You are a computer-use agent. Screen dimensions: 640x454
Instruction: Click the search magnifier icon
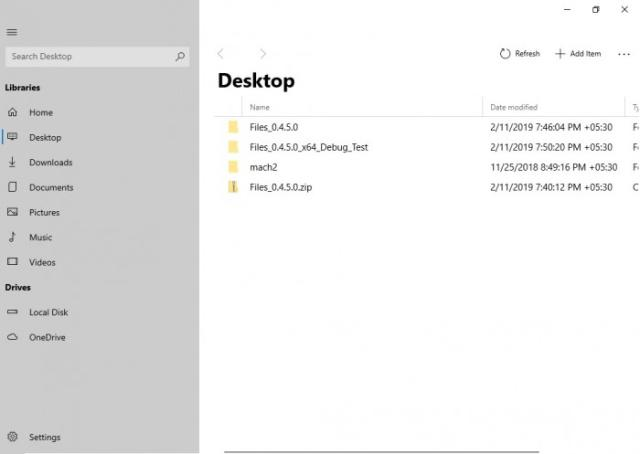[x=180, y=57]
